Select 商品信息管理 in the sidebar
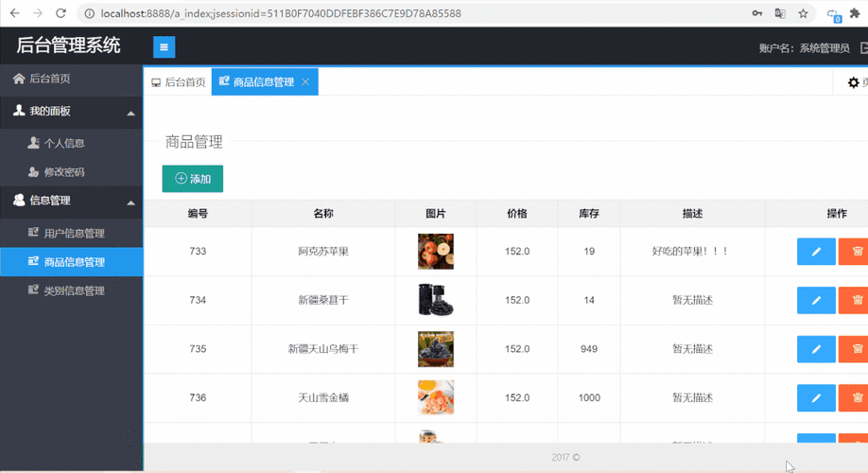This screenshot has width=868, height=473. 72,262
